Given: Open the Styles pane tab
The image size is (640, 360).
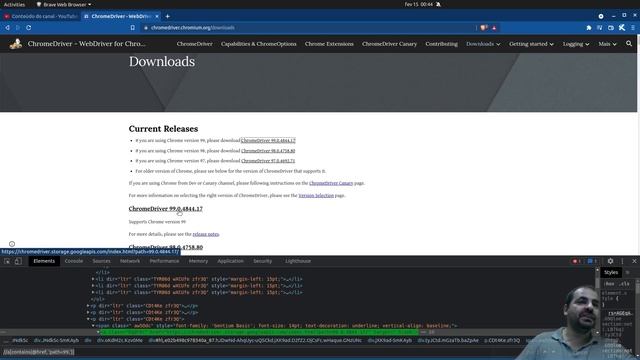Looking at the screenshot, I should coord(611,272).
